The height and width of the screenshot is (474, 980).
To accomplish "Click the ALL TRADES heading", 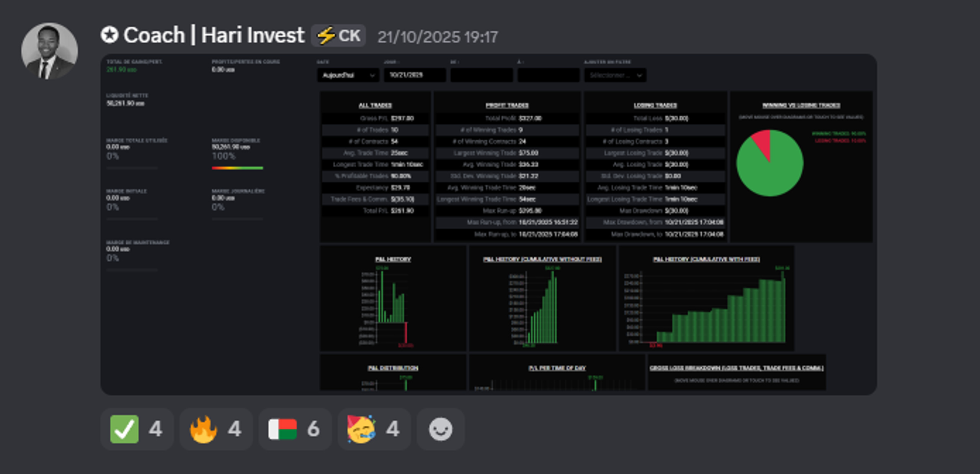I will 375,105.
